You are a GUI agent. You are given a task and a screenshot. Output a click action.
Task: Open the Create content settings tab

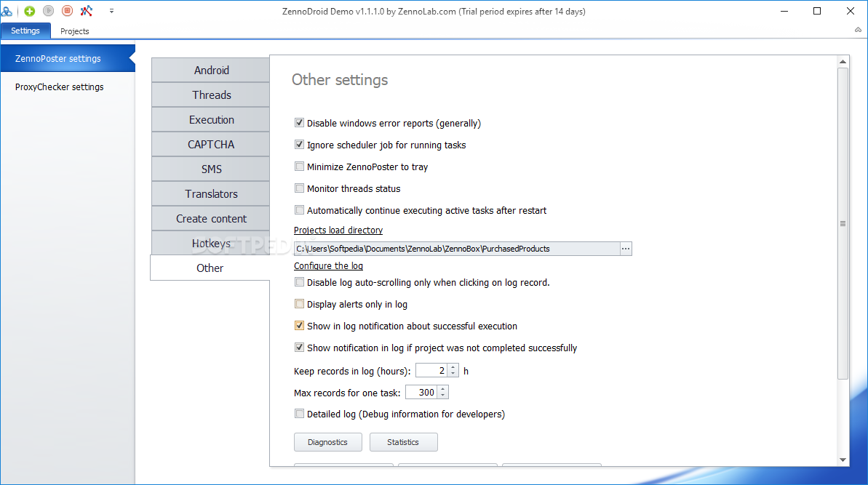(211, 218)
